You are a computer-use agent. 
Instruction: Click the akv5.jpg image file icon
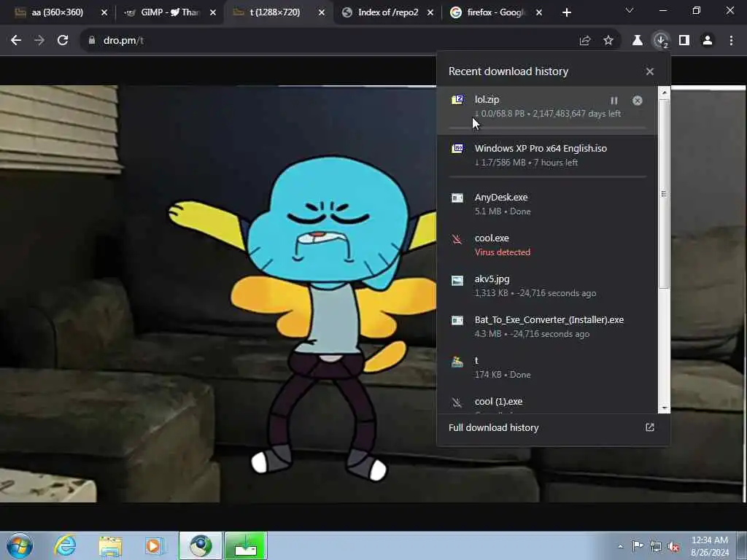[457, 280]
